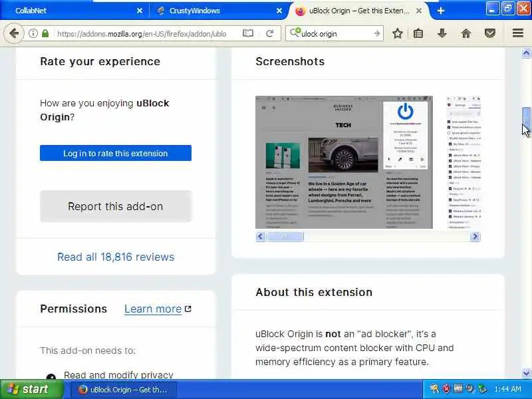Click the search box containing 'ulock origin'
532x399 pixels.
[336, 34]
